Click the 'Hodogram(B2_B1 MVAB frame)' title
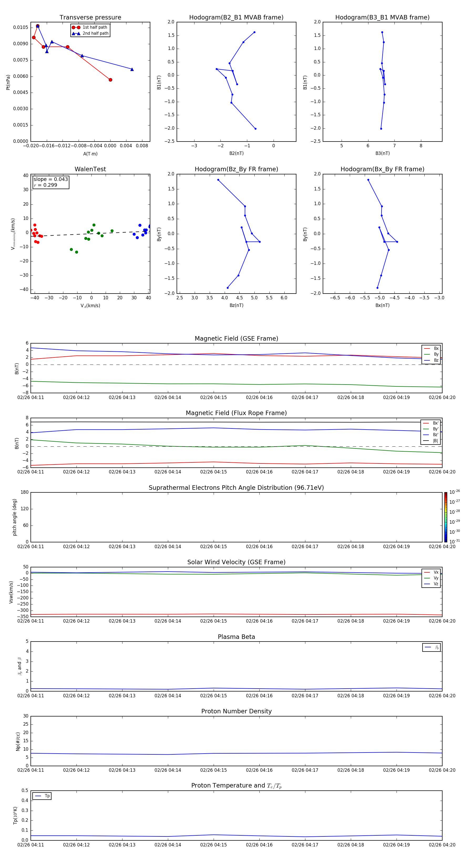 (x=236, y=18)
